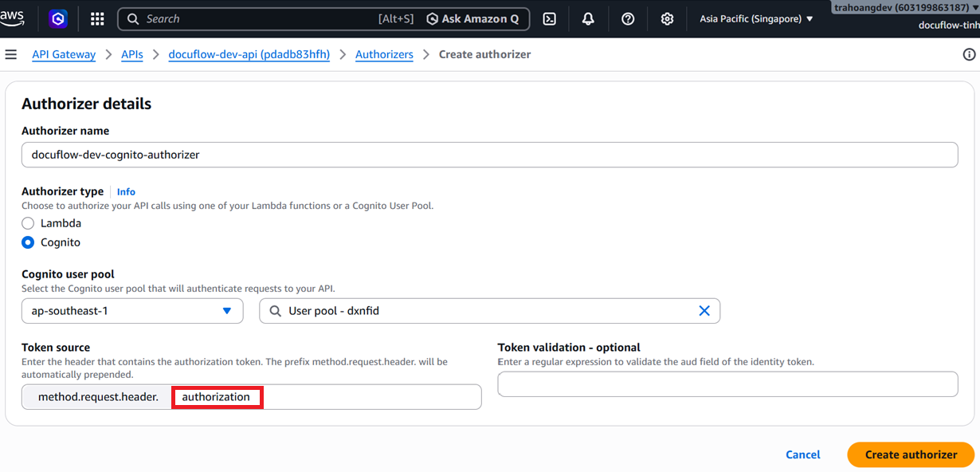Viewport: 980px width, 472px height.
Task: Open the help question mark icon
Action: 628,19
